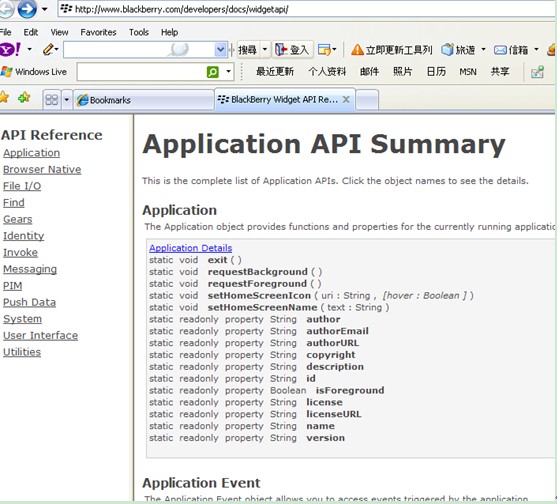Click the Quick Tabs grid icon
The width and height of the screenshot is (557, 504).
[52, 99]
